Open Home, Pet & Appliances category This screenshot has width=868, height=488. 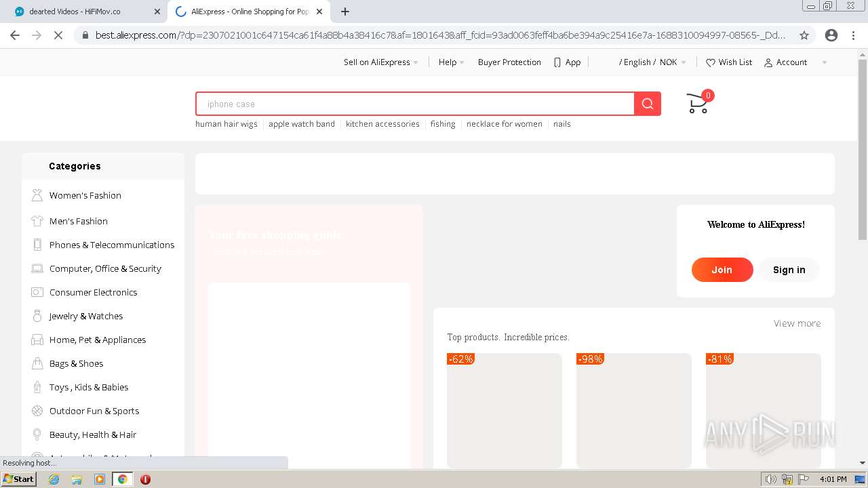coord(98,340)
